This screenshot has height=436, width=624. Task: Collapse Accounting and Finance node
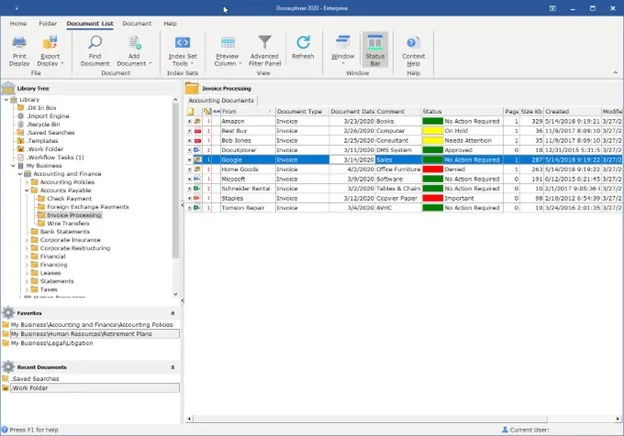click(20, 174)
